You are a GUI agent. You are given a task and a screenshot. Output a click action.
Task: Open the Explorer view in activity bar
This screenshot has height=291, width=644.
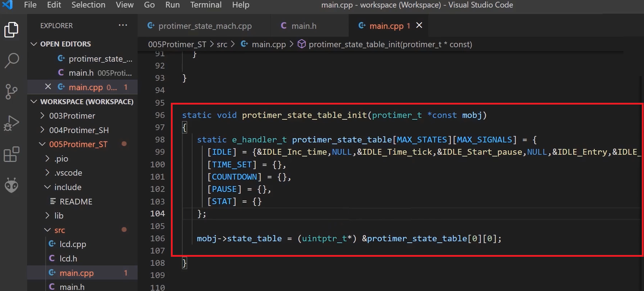point(11,30)
